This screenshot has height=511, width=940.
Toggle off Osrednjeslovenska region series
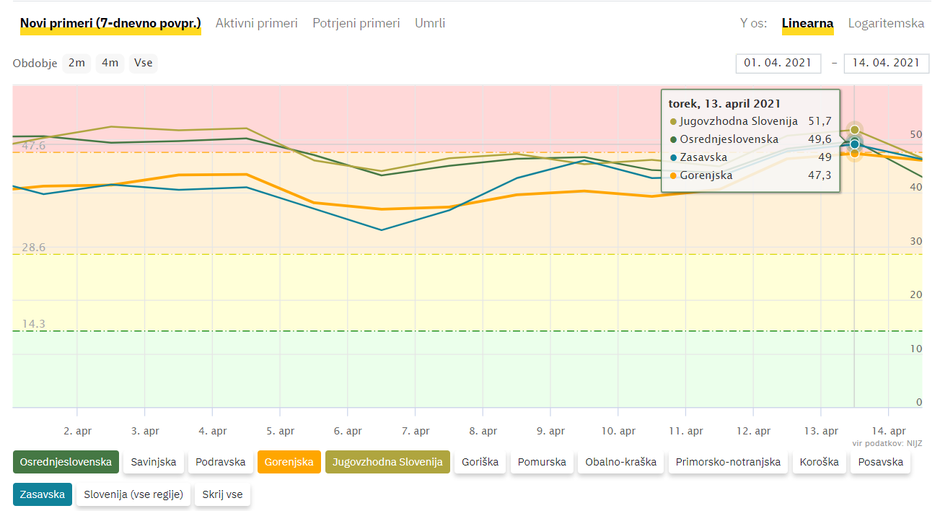click(x=66, y=462)
